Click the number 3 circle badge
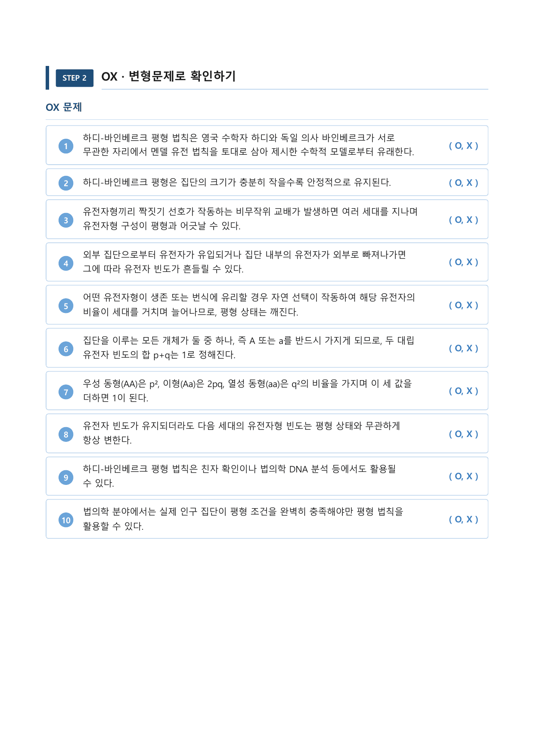This screenshot has width=534, height=756. pyautogui.click(x=66, y=220)
